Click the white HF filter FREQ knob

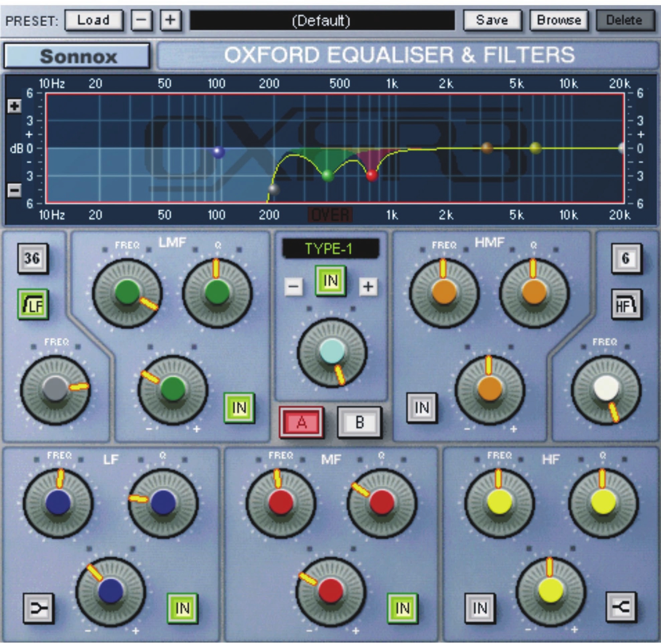[x=606, y=389]
